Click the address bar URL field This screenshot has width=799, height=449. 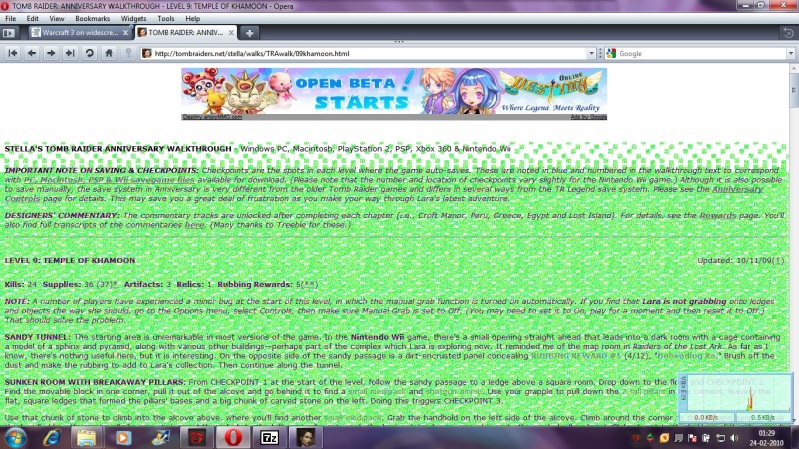369,54
